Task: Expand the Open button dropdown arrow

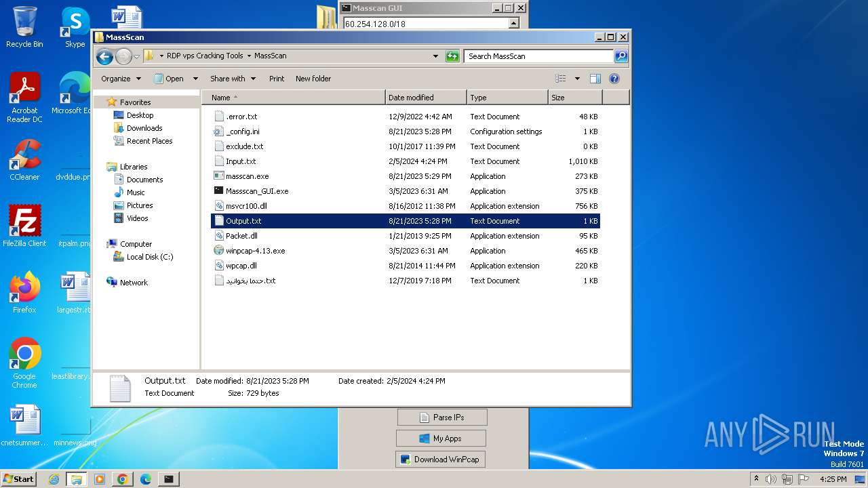Action: (x=195, y=79)
